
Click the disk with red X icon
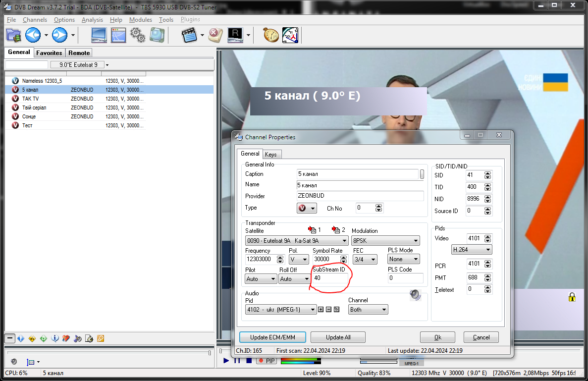[215, 35]
